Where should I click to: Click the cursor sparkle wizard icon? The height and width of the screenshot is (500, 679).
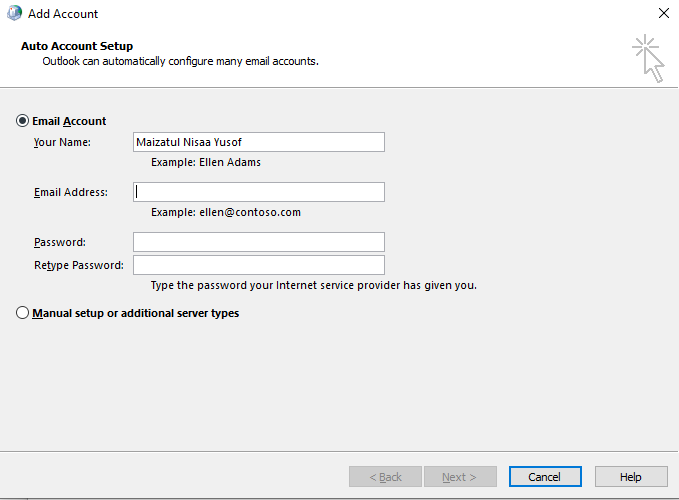point(648,58)
